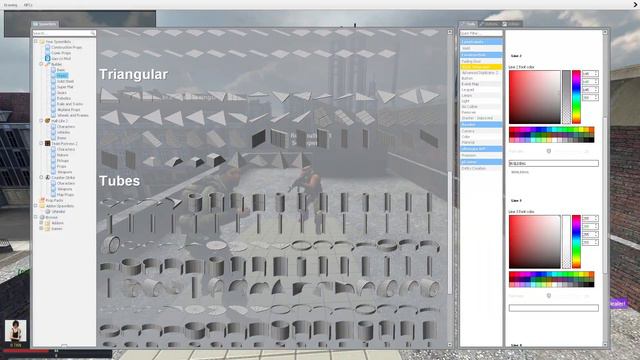Click the Half-Life 2 game icon
640x360 pixels.
point(47,121)
